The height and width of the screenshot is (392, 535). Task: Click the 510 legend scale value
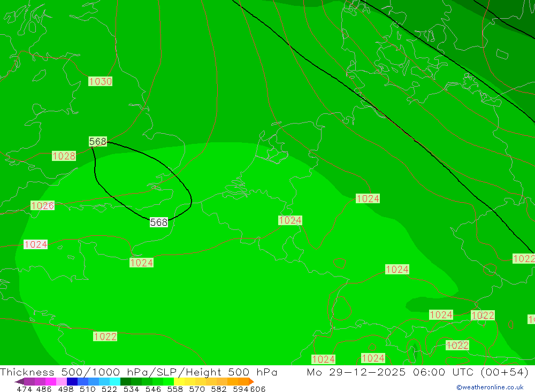click(x=87, y=389)
